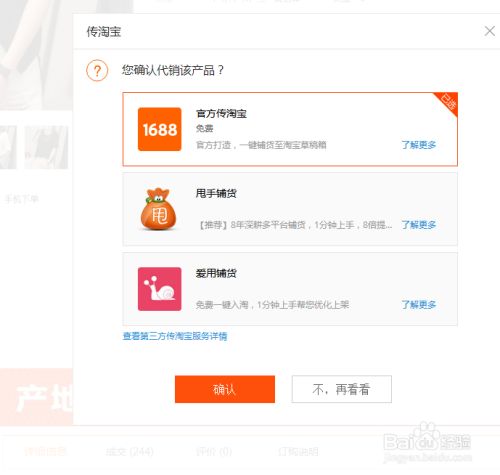Click the 爱用铺货 title text
Viewport: 500px width, 475px height.
[x=216, y=273]
